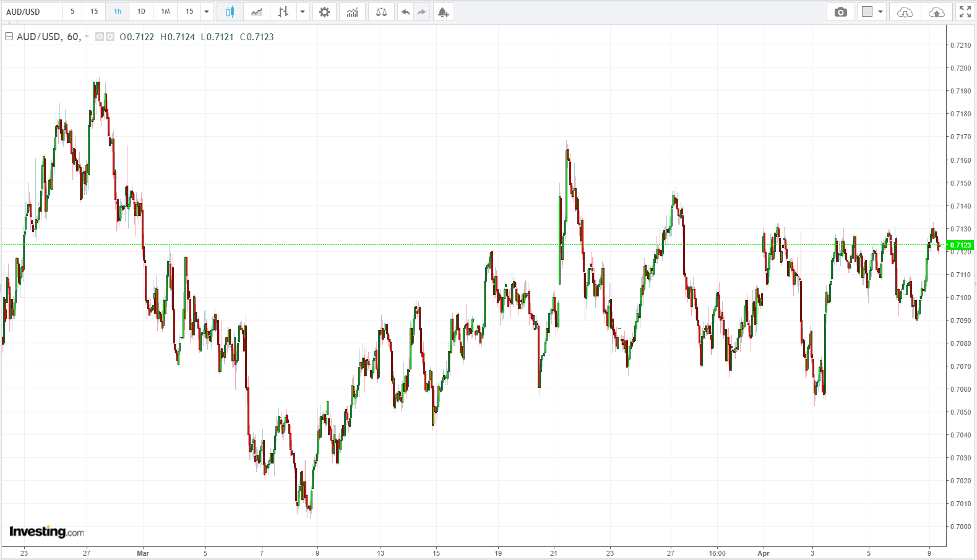Click the green 0.7123 current price label
This screenshot has width=977, height=560.
pyautogui.click(x=960, y=245)
